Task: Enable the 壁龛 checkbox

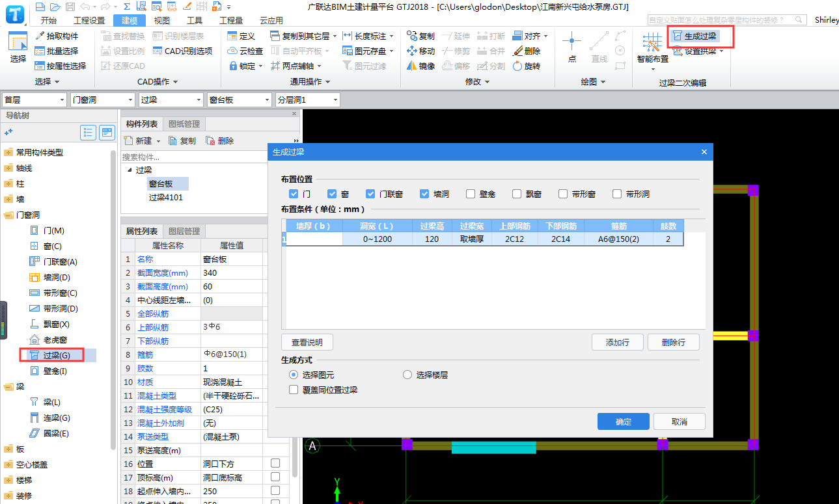Action: tap(471, 194)
